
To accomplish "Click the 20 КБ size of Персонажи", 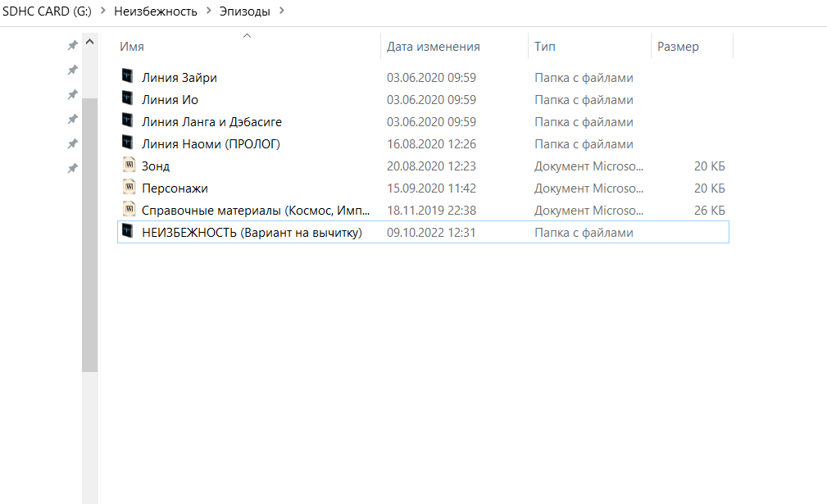I will pos(710,188).
